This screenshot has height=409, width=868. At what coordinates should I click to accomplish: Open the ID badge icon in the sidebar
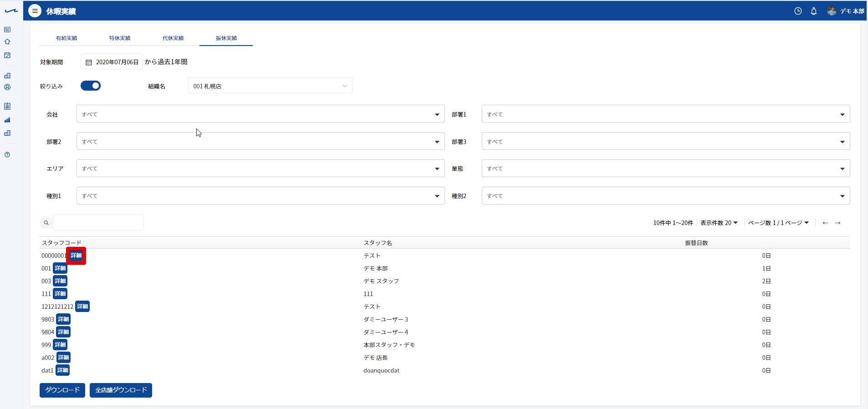click(7, 106)
